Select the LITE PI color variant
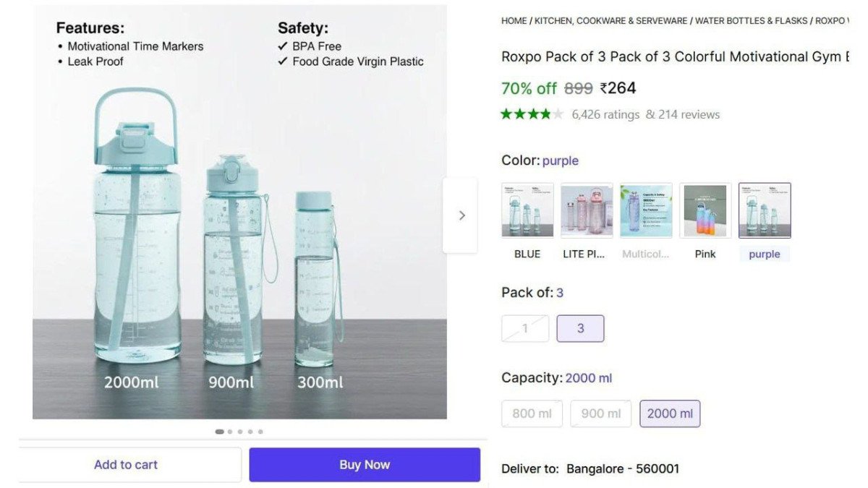This screenshot has height=488, width=868. pyautogui.click(x=586, y=210)
